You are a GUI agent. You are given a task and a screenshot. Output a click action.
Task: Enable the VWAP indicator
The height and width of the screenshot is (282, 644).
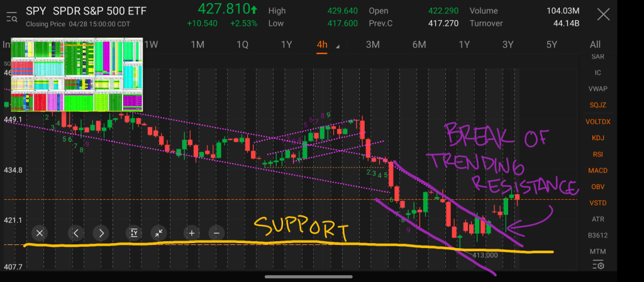pos(597,89)
